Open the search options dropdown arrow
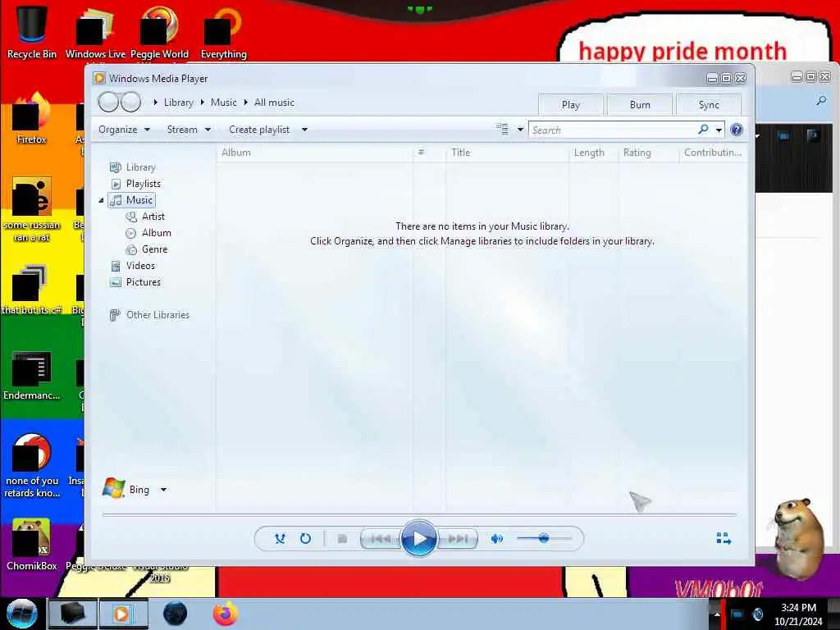This screenshot has width=840, height=630. click(719, 130)
